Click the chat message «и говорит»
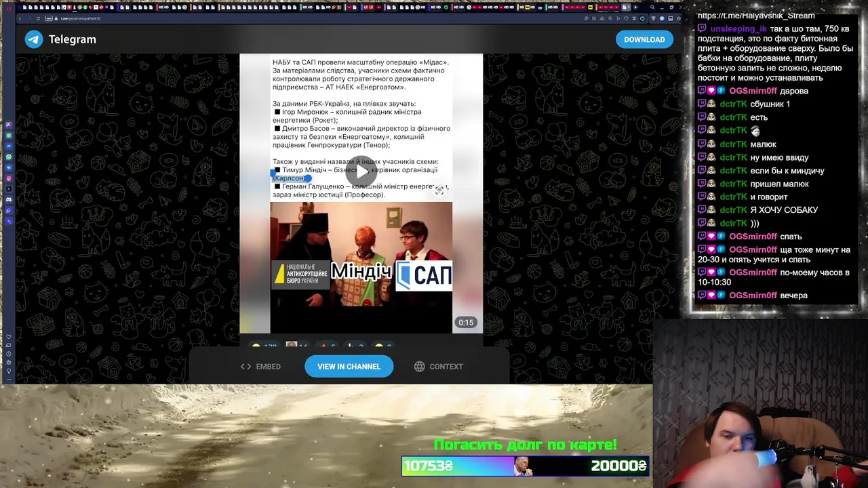 pyautogui.click(x=768, y=197)
